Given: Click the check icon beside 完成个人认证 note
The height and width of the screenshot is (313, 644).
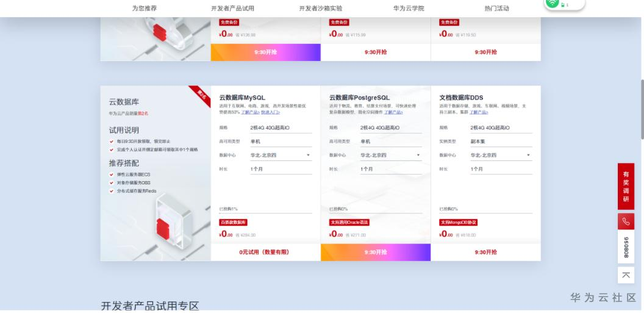Looking at the screenshot, I should pos(112,150).
